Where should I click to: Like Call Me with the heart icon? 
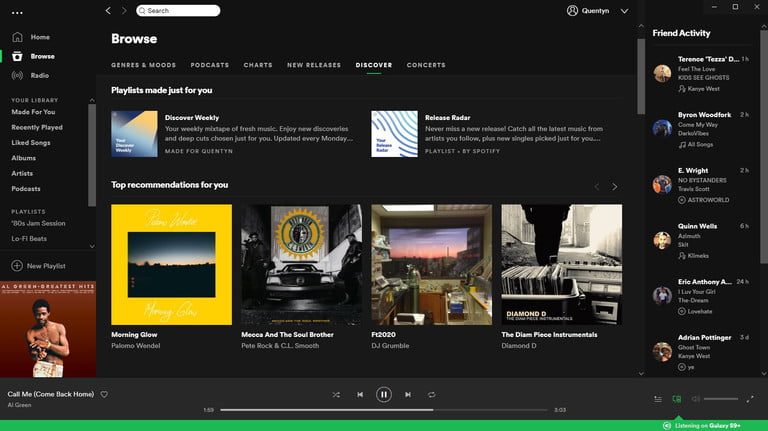coord(104,394)
